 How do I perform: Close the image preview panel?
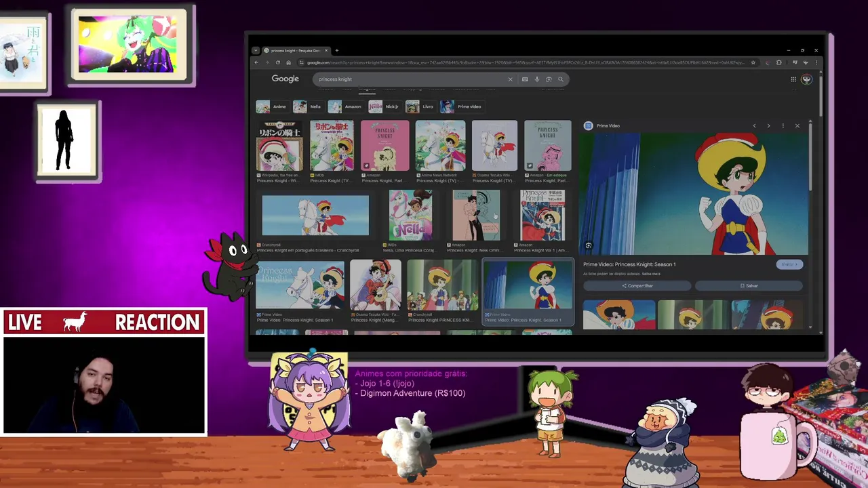point(797,126)
